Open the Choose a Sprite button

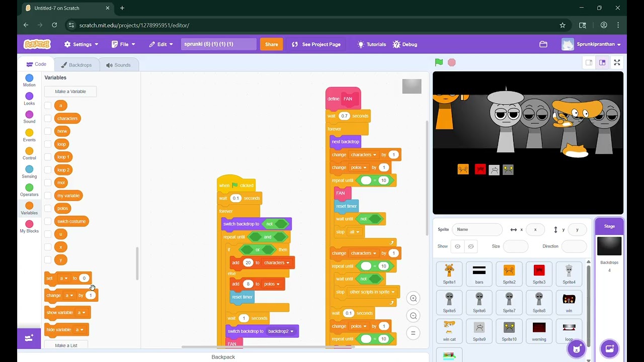point(577,348)
